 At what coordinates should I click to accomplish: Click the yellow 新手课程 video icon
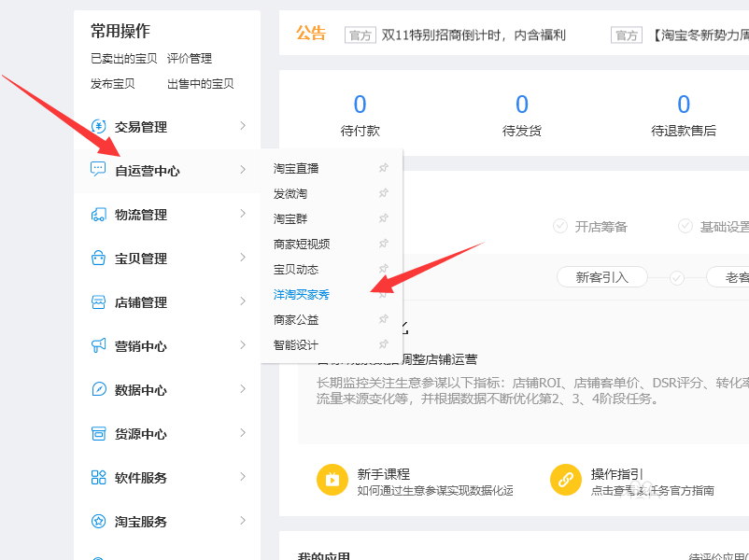332,480
